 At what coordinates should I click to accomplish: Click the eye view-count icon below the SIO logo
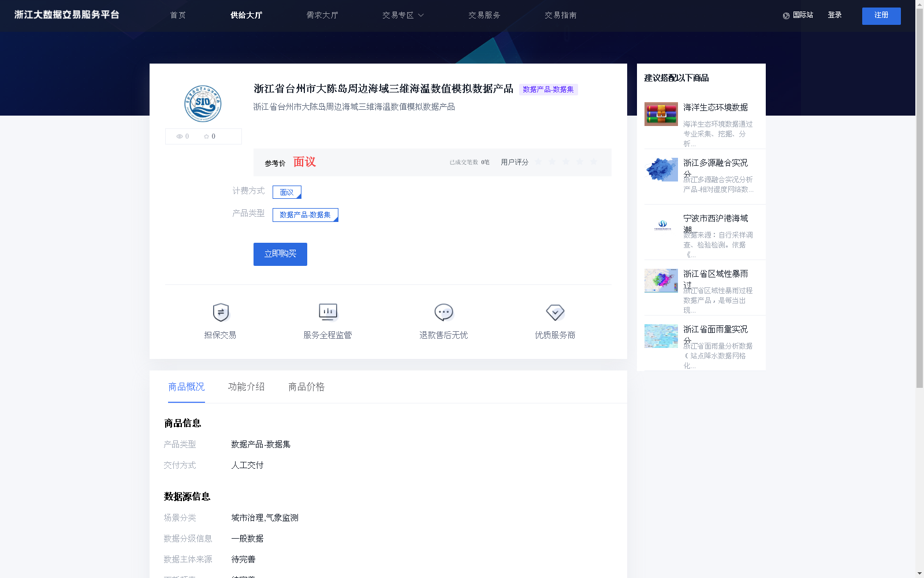click(180, 136)
